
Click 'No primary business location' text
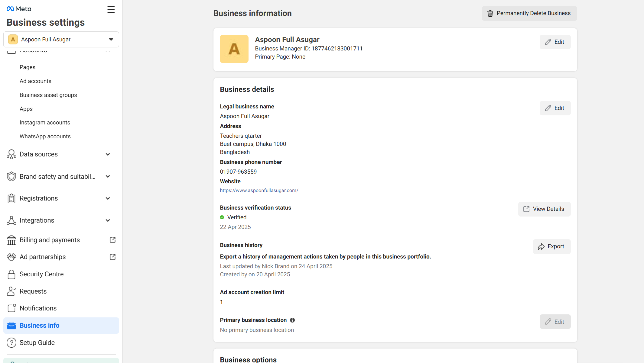(x=257, y=330)
